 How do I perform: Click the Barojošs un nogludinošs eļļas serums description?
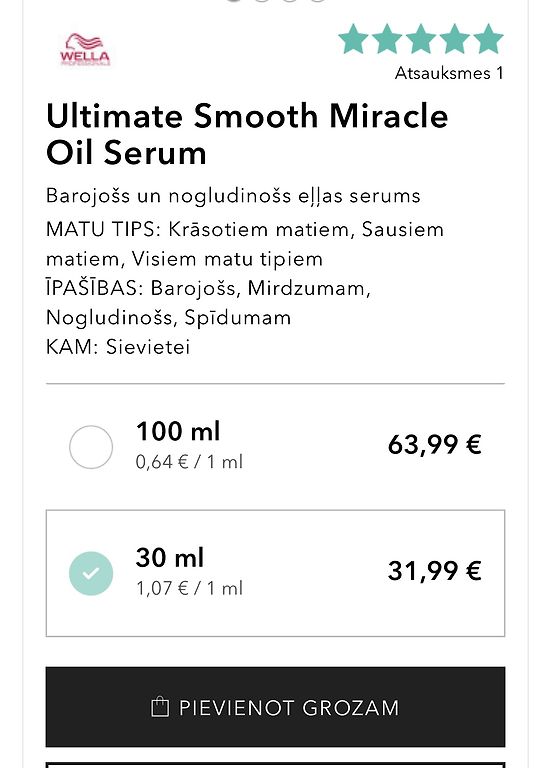233,195
